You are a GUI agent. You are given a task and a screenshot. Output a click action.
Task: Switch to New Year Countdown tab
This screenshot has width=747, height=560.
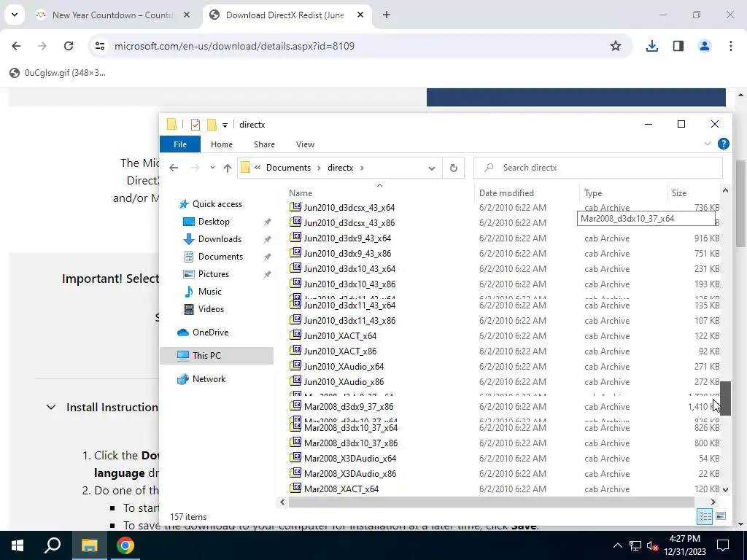click(x=112, y=15)
